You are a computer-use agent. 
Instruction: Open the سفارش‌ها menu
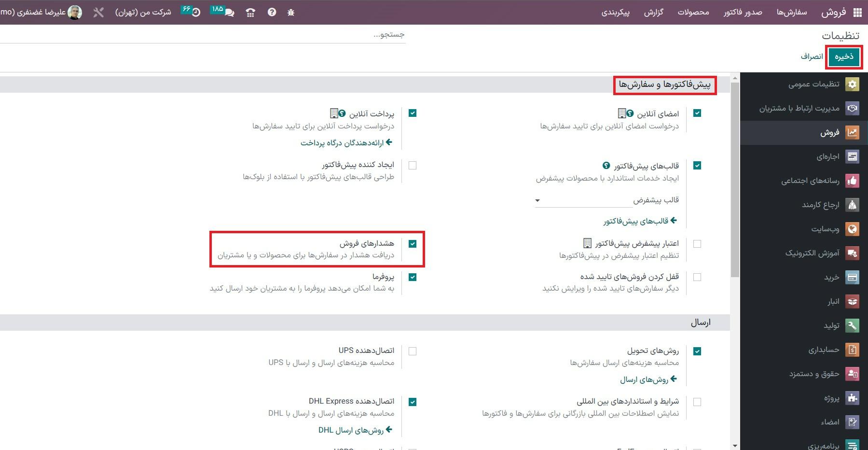(x=791, y=13)
